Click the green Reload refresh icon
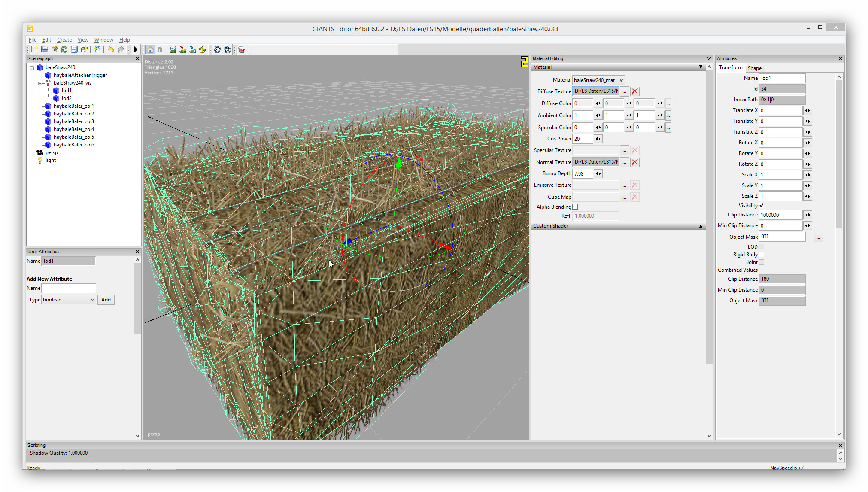This screenshot has height=492, width=868. (x=64, y=49)
